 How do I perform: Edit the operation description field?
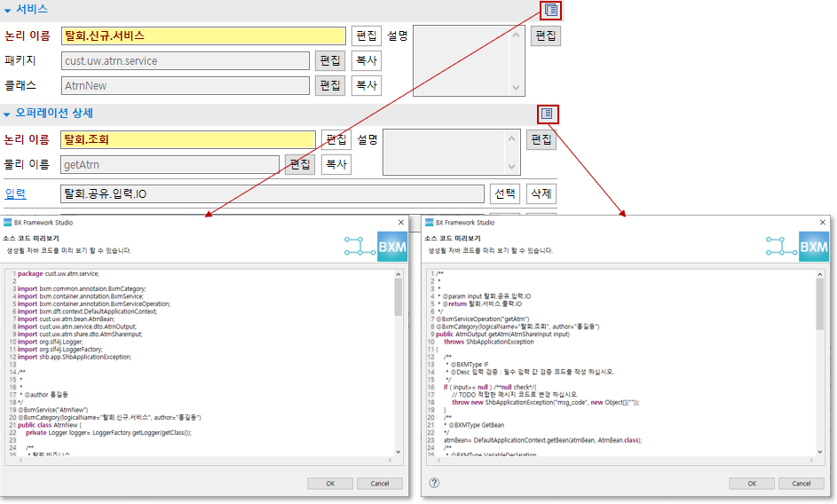(x=541, y=139)
